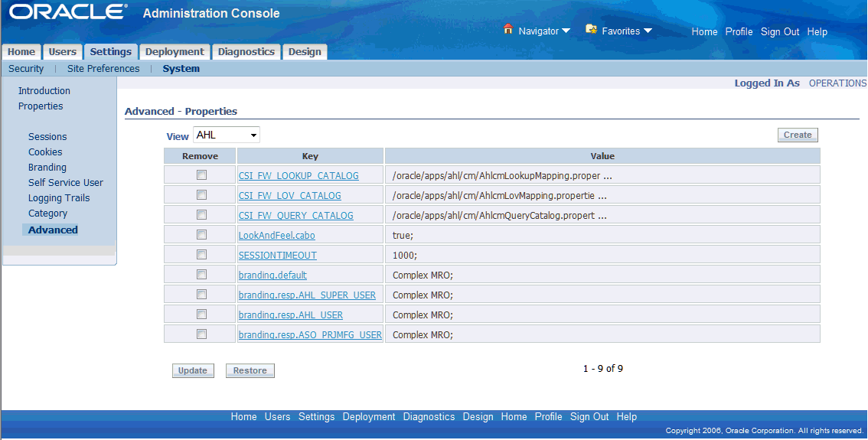Click the Oracle logo

pos(68,12)
